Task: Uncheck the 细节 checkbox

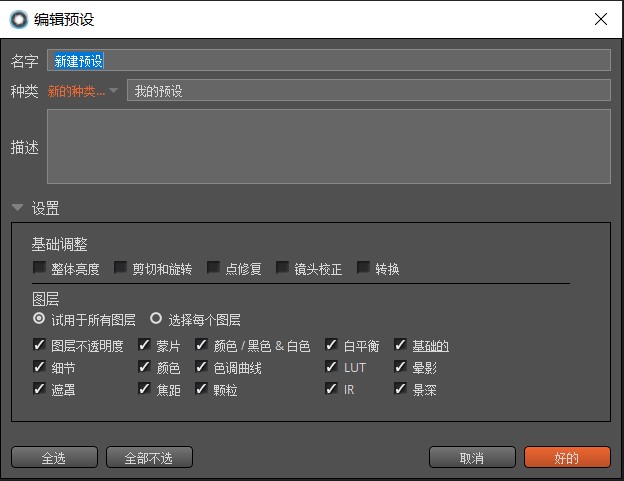Action: point(39,366)
